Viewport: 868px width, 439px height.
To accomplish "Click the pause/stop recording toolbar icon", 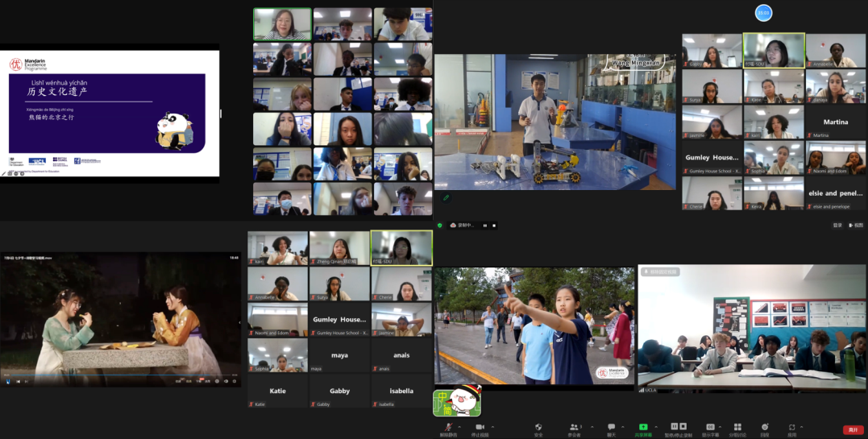I will pos(679,426).
